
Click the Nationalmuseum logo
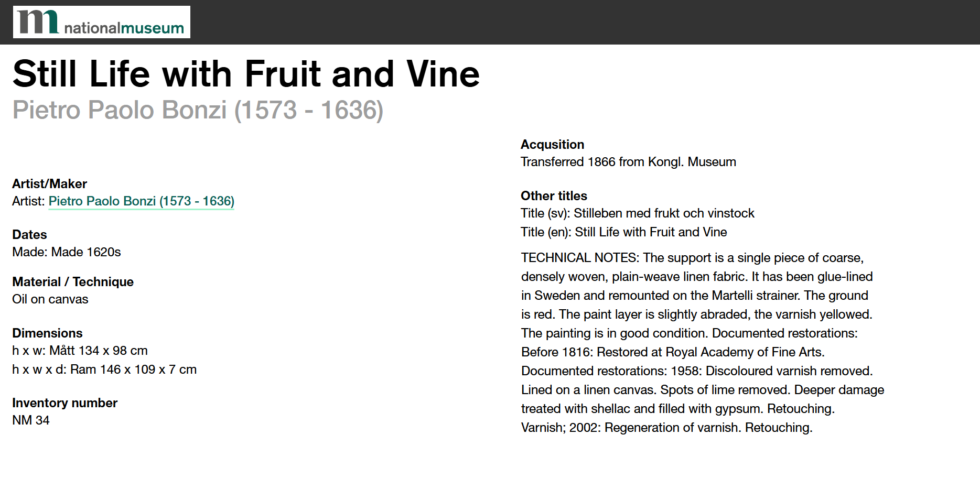(x=101, y=22)
